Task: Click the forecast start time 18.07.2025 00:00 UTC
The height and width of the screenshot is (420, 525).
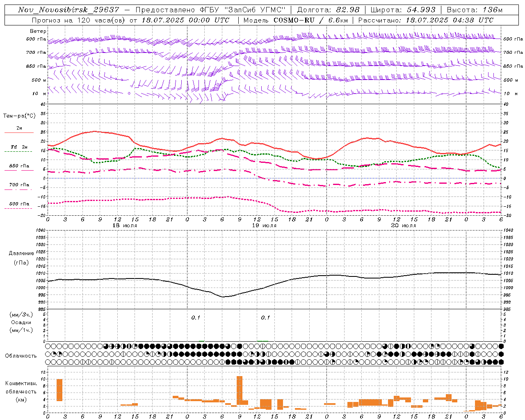Action: pos(185,20)
